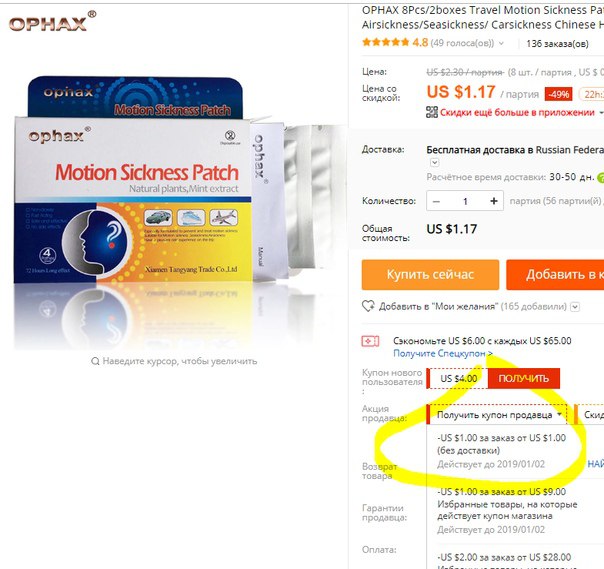Click the quantity input field
The height and width of the screenshot is (569, 604).
click(465, 201)
